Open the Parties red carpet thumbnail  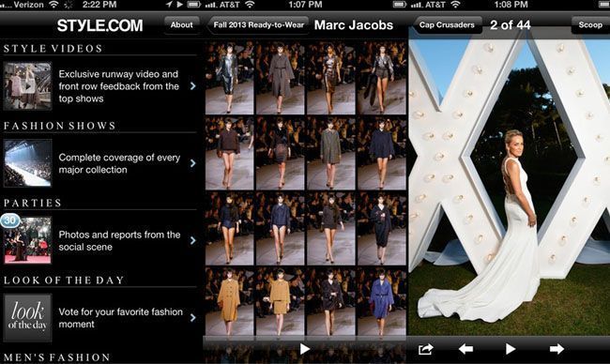tap(27, 240)
